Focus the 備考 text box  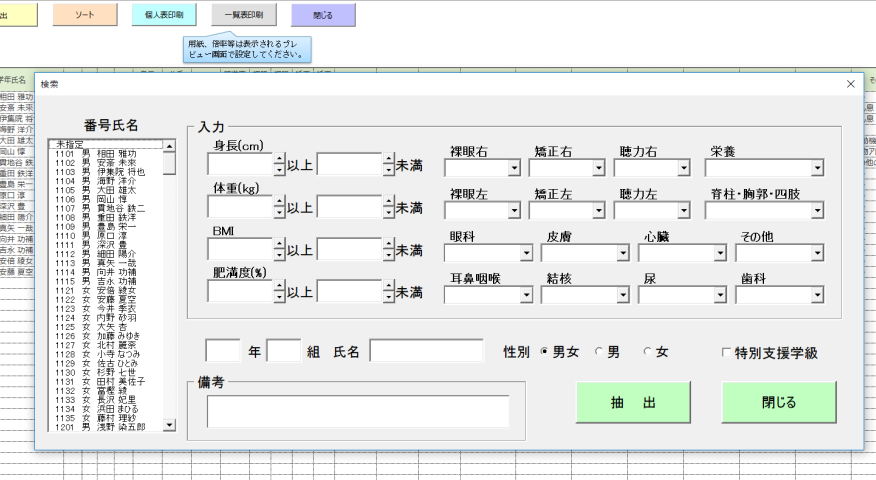coord(357,411)
